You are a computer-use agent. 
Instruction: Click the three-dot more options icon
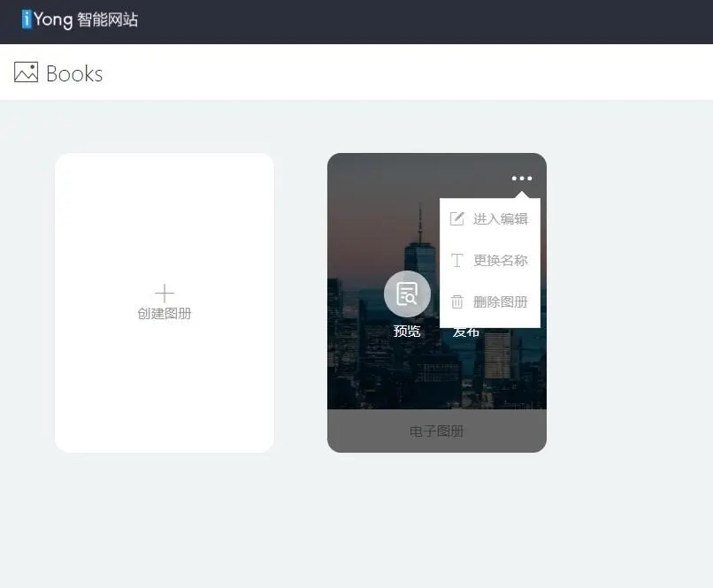tap(522, 178)
